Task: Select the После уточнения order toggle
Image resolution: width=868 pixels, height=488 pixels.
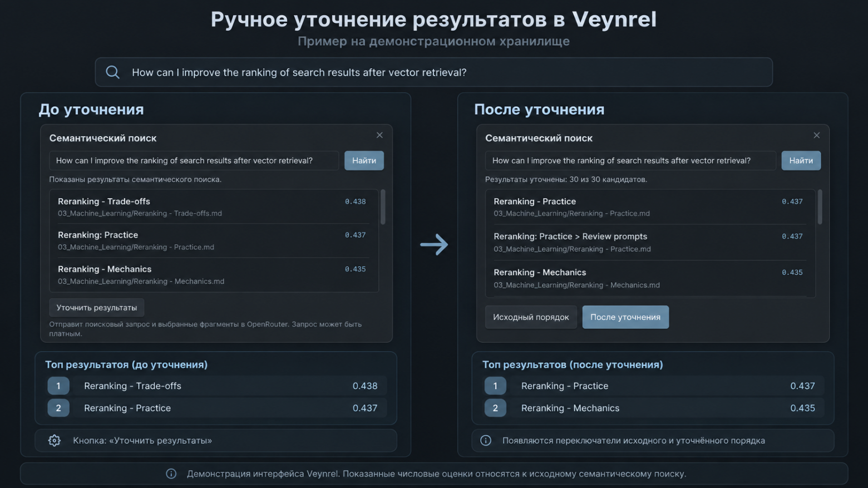Action: pos(625,317)
